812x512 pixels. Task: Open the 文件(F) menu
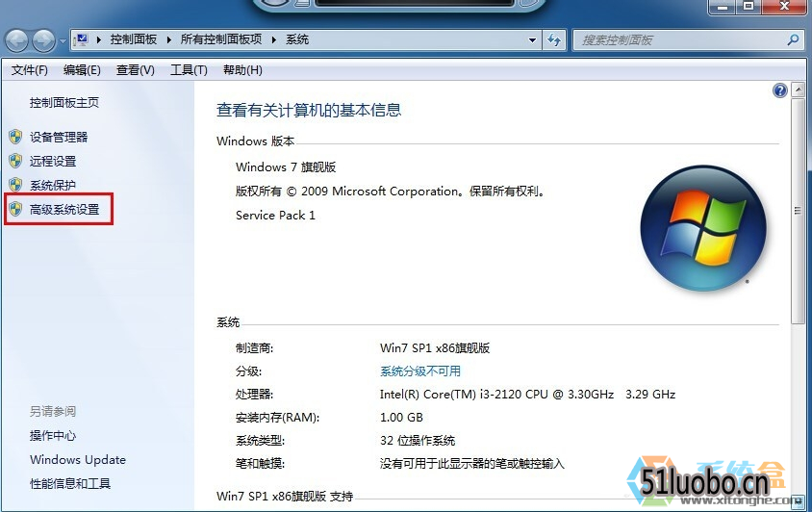click(30, 70)
